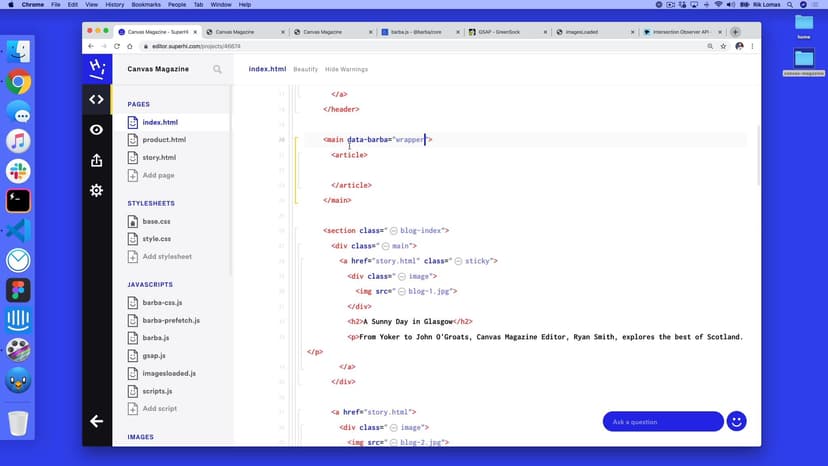828x466 pixels.
Task: Toggle Hide Warnings in editor header
Action: (346, 70)
